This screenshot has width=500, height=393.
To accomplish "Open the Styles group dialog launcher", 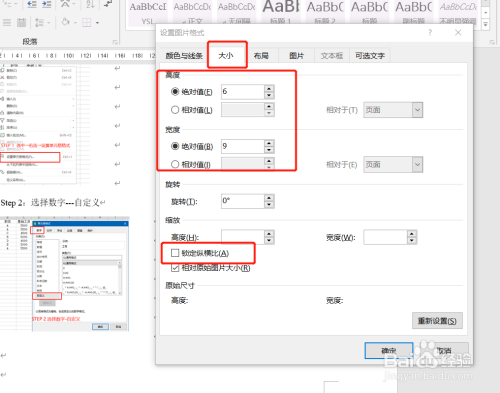I will 492,42.
